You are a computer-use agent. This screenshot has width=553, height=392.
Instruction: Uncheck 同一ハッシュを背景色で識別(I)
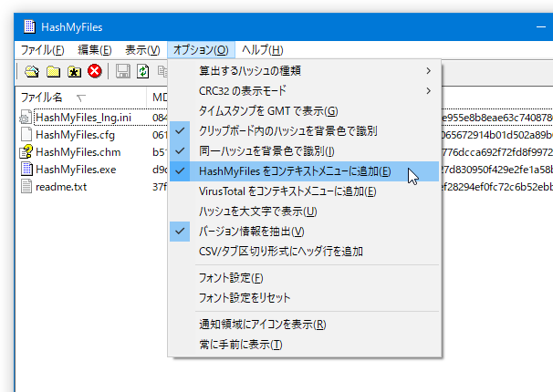[x=305, y=151]
